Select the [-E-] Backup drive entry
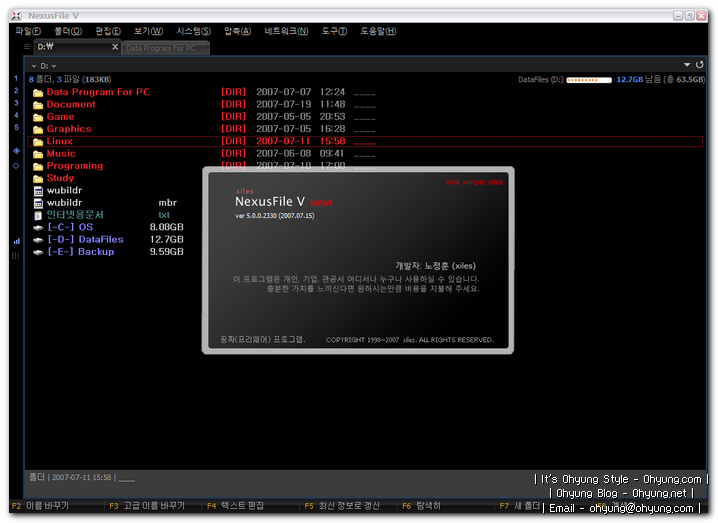Viewport: 718px width, 523px height. [81, 252]
